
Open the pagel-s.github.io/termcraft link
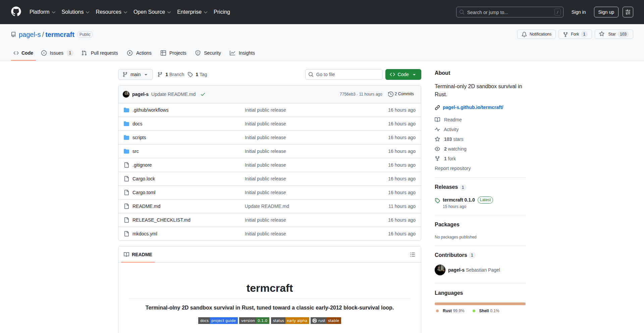pyautogui.click(x=473, y=107)
